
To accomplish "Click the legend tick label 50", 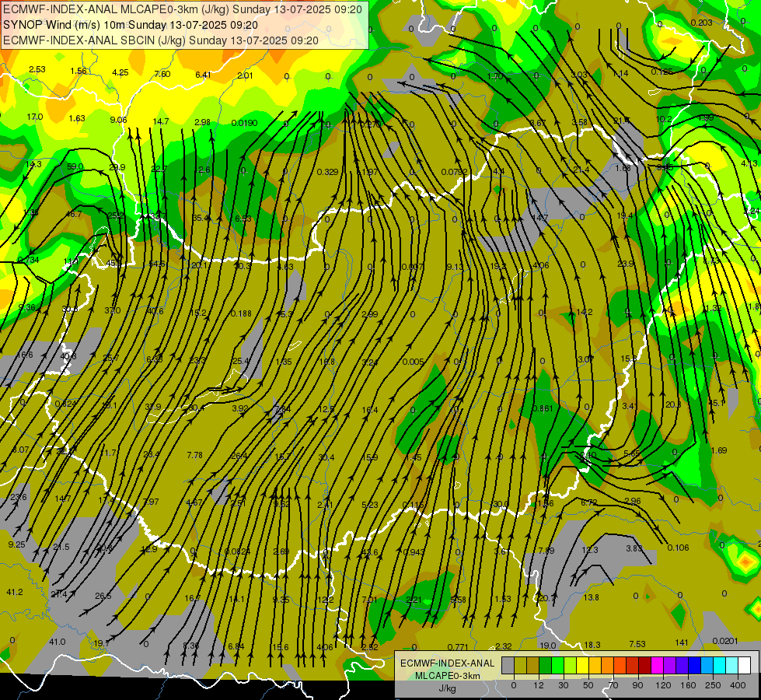I will [x=588, y=685].
